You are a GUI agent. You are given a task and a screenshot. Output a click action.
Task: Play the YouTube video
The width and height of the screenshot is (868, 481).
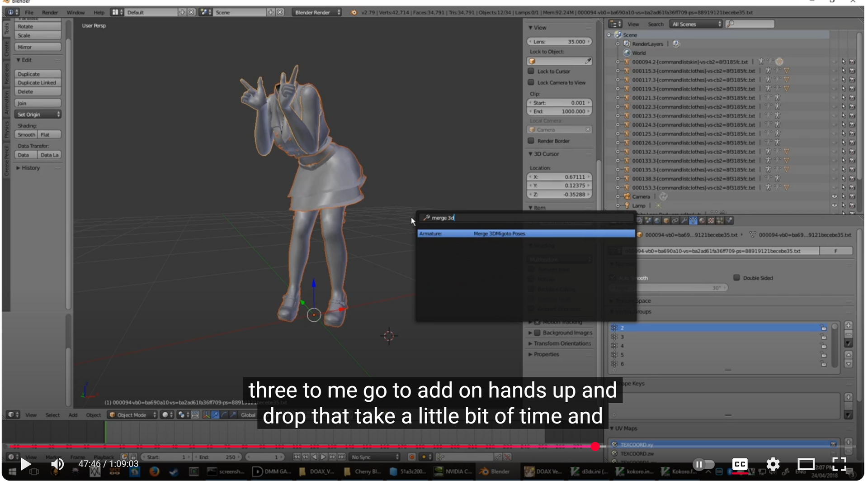coord(25,464)
